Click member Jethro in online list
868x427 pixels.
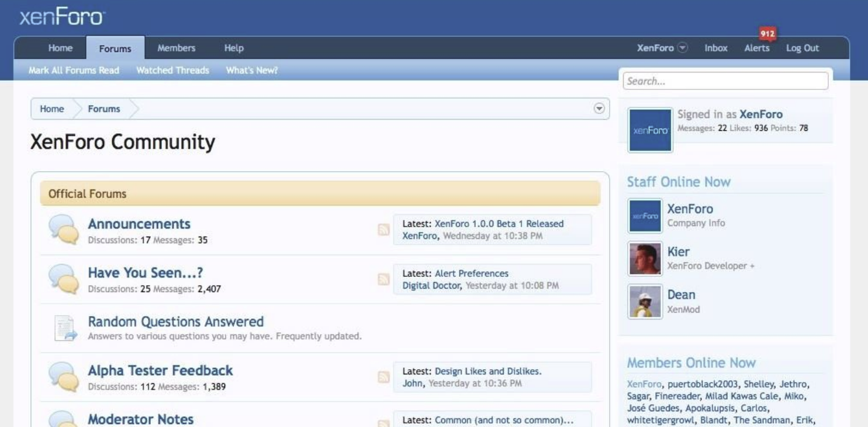coord(793,384)
